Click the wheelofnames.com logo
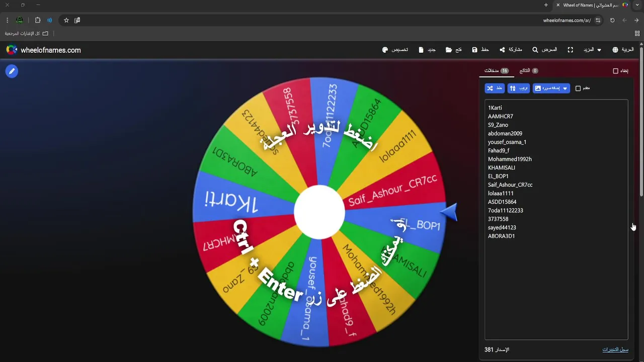Image resolution: width=644 pixels, height=362 pixels. pyautogui.click(x=43, y=50)
